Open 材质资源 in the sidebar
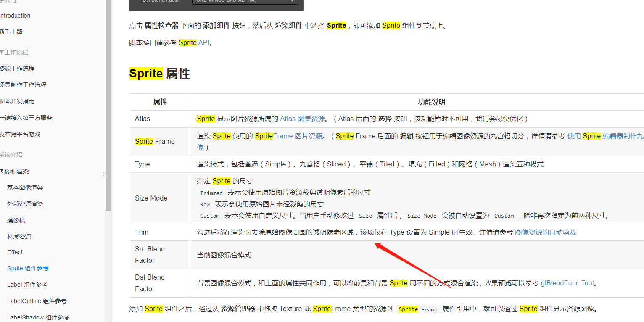644x322 pixels. click(x=19, y=237)
